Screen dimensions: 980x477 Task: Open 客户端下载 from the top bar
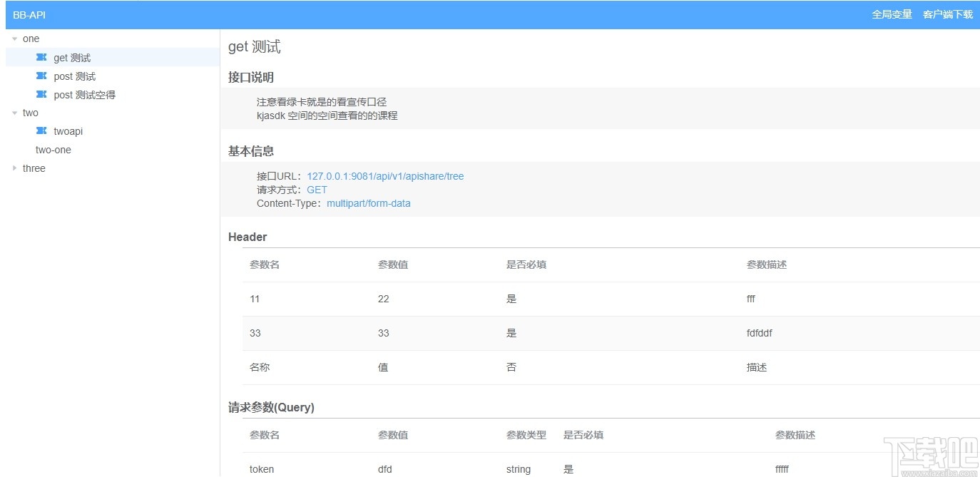point(947,14)
